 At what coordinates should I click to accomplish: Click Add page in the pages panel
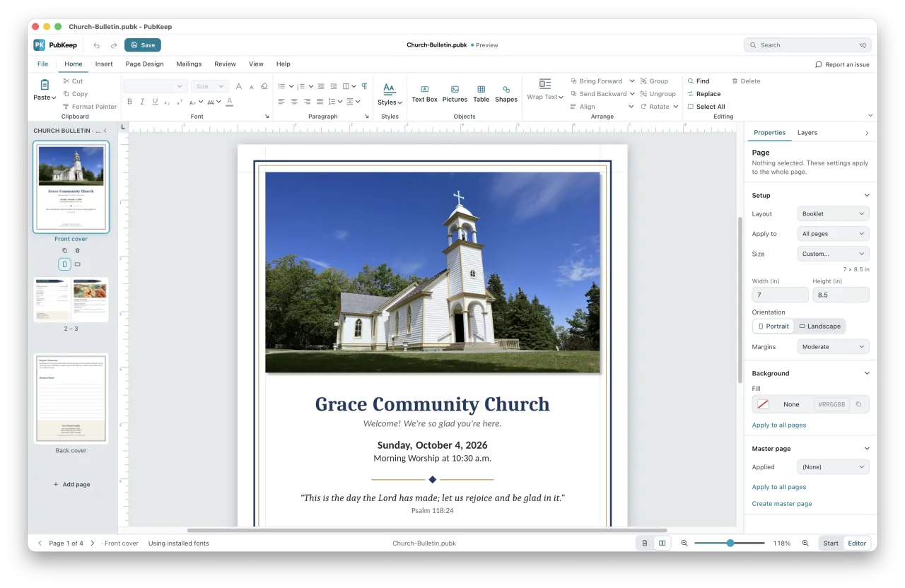click(71, 484)
